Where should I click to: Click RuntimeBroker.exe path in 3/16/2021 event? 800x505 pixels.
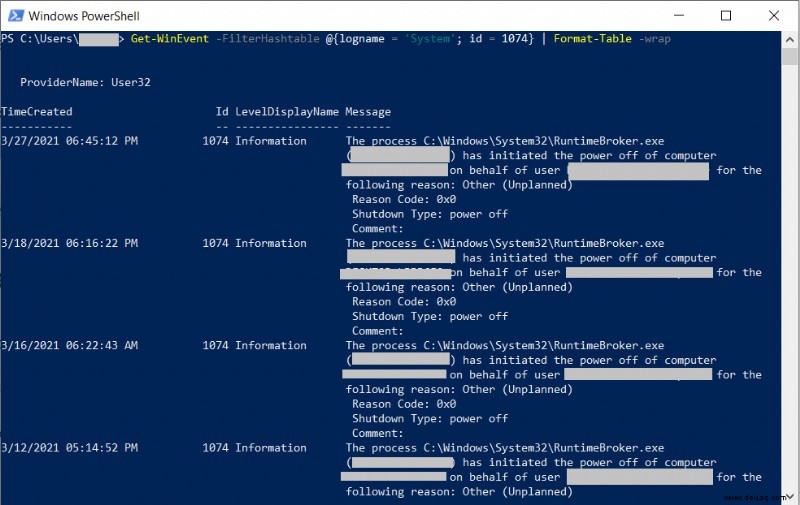544,345
